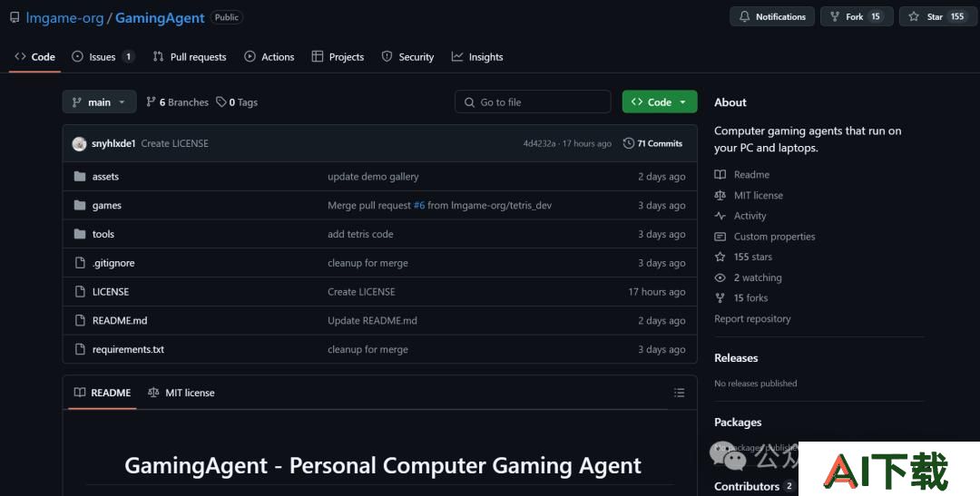This screenshot has height=496, width=980.
Task: Open the README outline list icon
Action: (x=680, y=393)
